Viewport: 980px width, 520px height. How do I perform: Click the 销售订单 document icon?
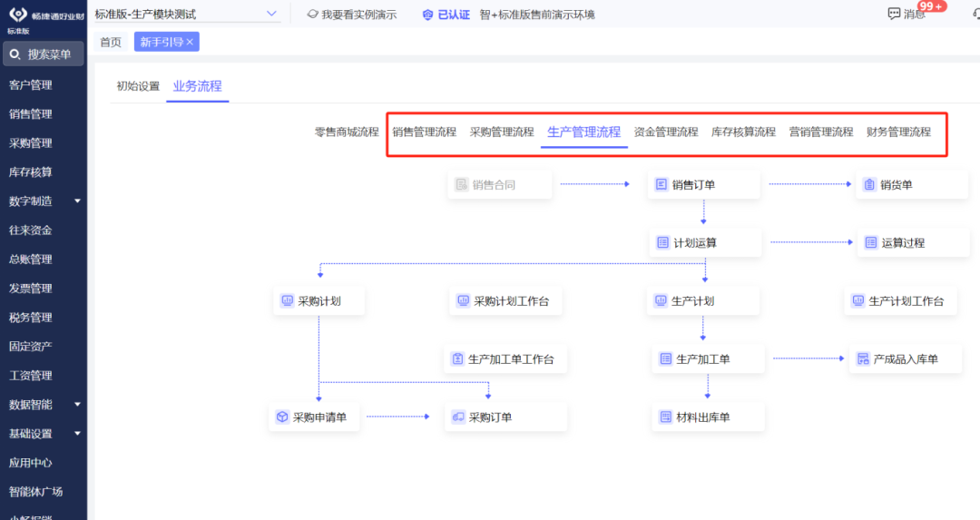click(x=661, y=185)
